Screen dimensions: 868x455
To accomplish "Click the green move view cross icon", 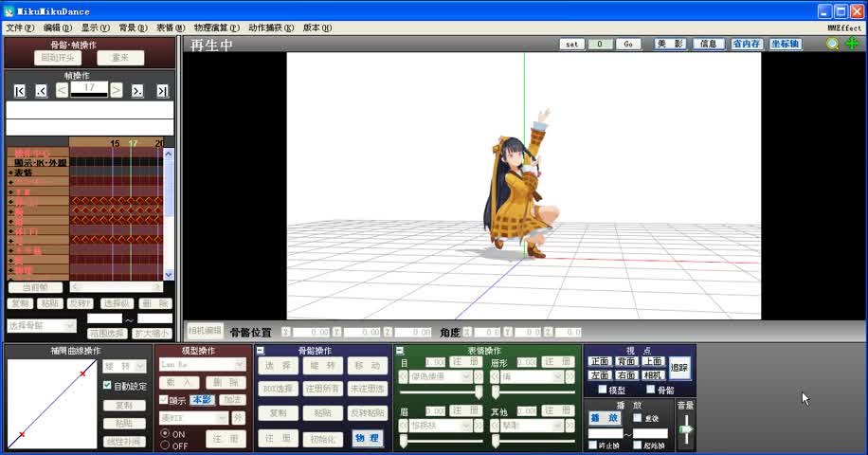I will point(853,44).
